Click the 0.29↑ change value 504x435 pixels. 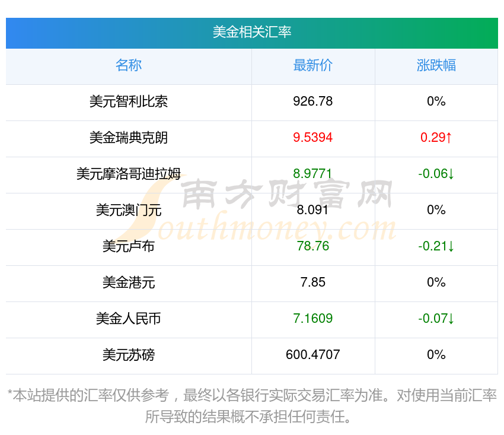pyautogui.click(x=436, y=138)
